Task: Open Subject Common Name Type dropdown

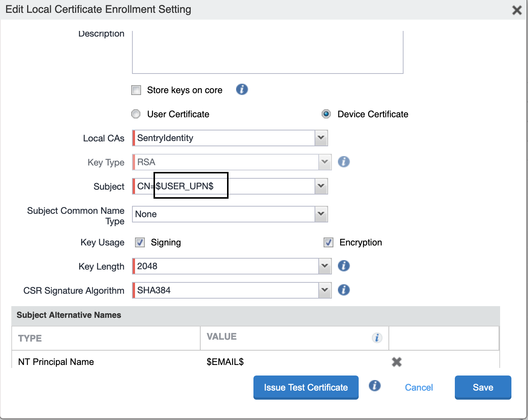Action: tap(321, 214)
